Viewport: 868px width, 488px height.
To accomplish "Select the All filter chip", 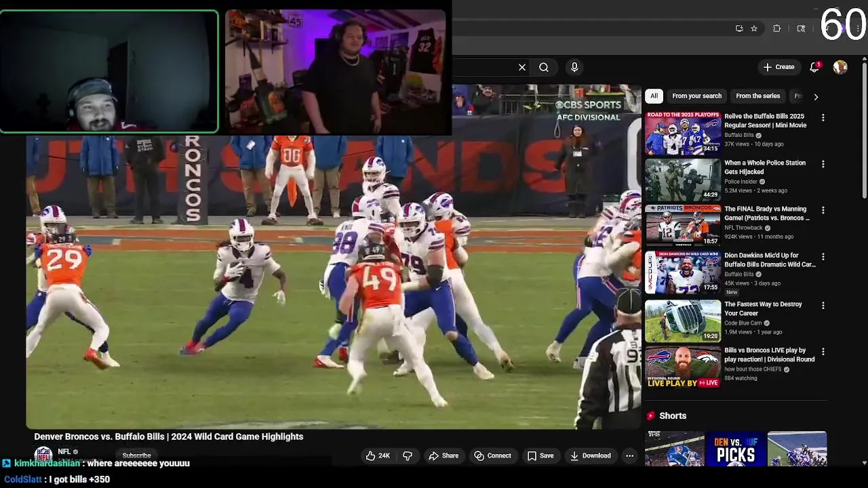I will tap(654, 96).
